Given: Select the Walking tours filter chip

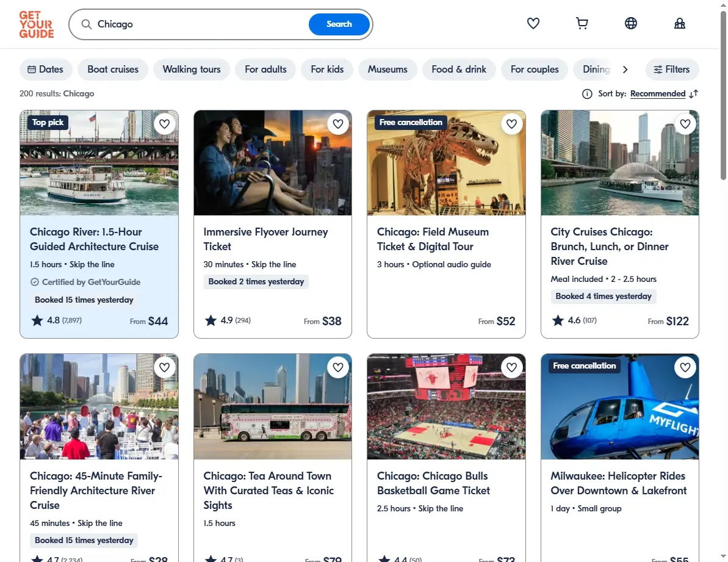Looking at the screenshot, I should click(191, 70).
